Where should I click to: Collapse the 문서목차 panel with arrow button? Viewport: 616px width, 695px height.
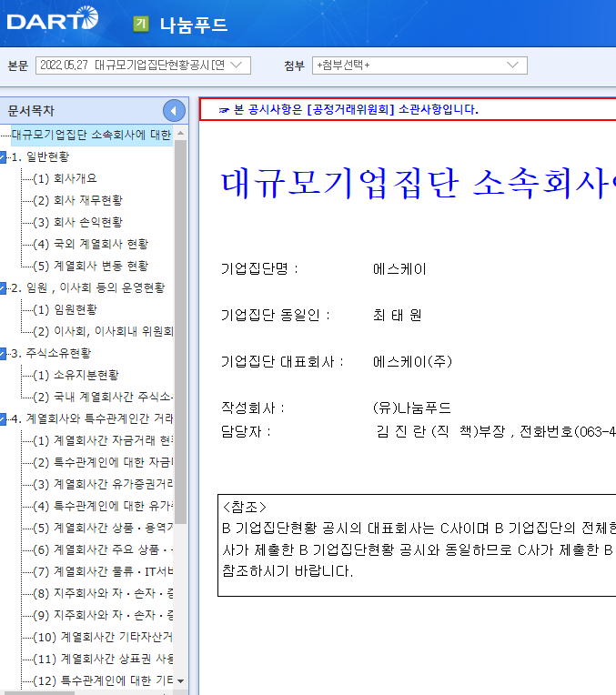(174, 111)
